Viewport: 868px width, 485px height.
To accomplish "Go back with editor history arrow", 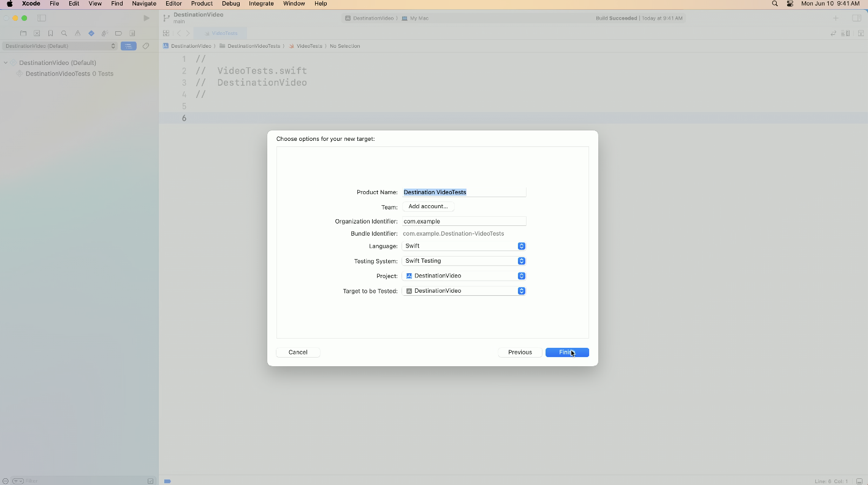I will [x=178, y=34].
